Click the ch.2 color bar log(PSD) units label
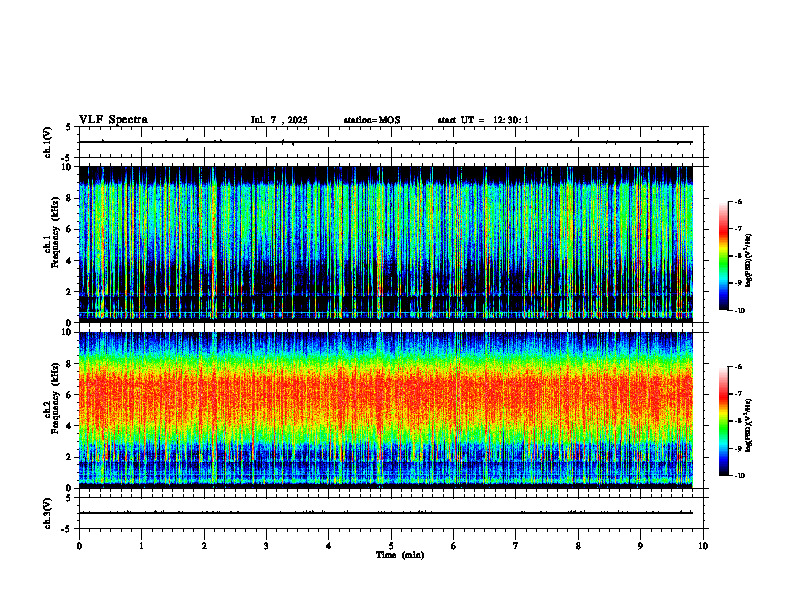The image size is (792, 612). (749, 425)
